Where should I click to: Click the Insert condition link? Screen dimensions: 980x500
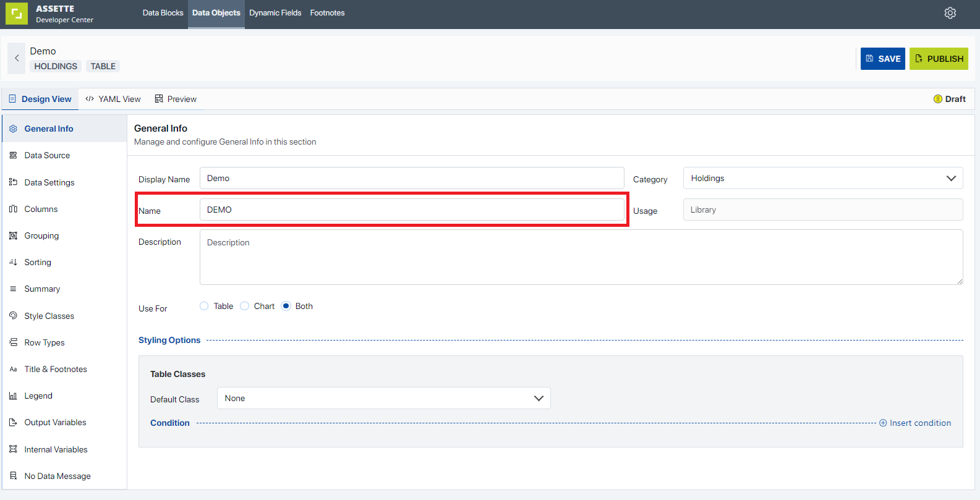[915, 423]
